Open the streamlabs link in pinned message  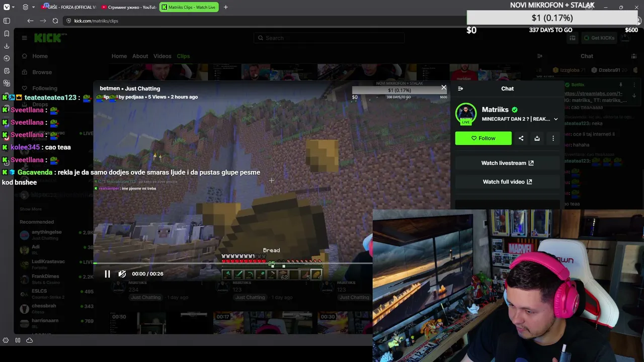[x=593, y=94]
